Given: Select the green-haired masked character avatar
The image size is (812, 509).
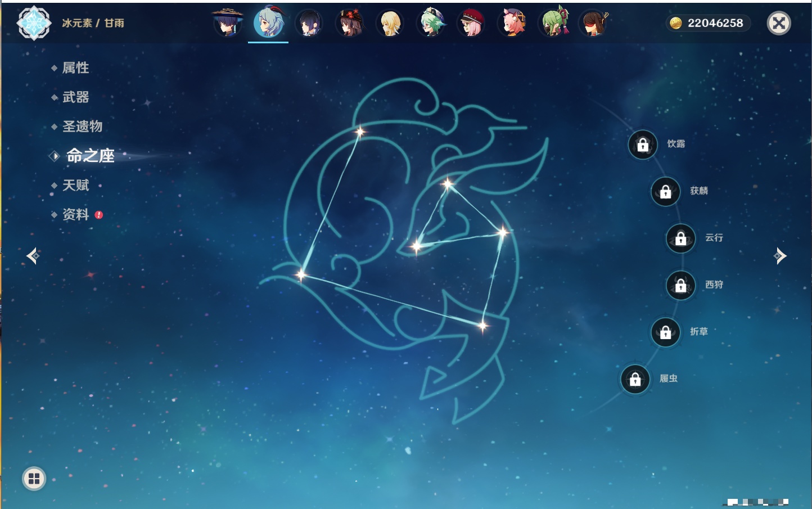Looking at the screenshot, I should tap(554, 22).
